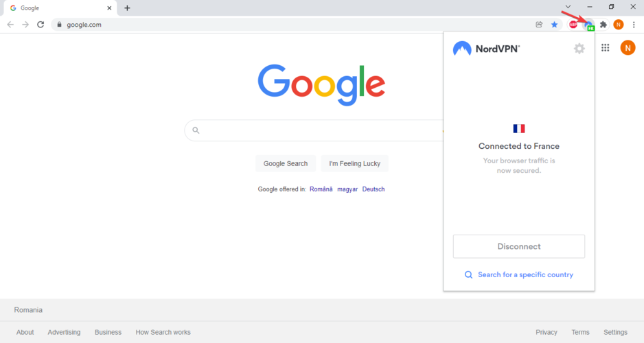Expand the tab search chevron
Image resolution: width=644 pixels, height=343 pixels.
[x=568, y=7]
